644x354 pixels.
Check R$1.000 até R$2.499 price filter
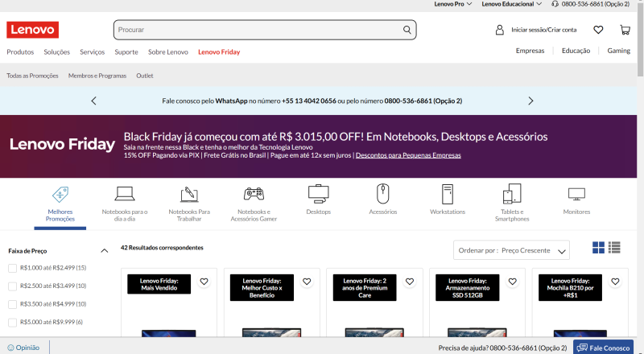tap(12, 268)
